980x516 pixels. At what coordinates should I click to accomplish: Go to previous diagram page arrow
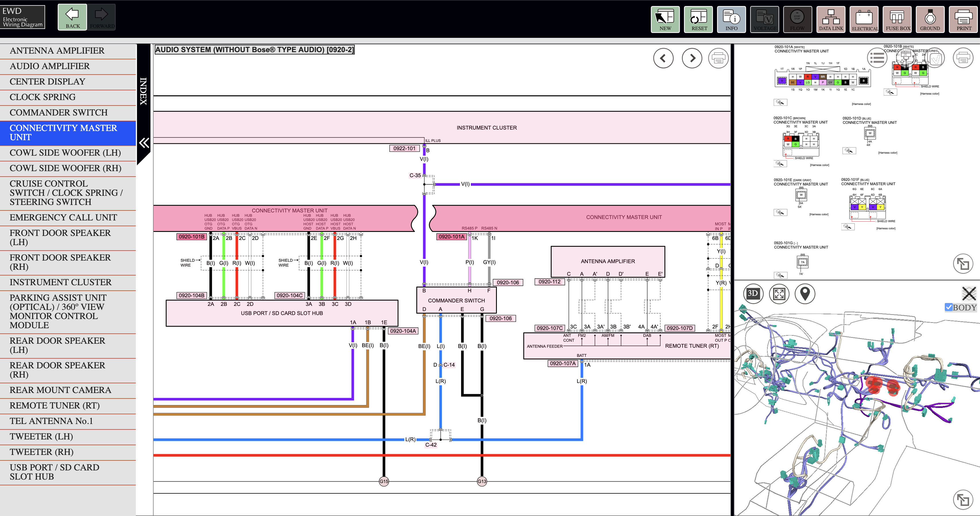[663, 58]
